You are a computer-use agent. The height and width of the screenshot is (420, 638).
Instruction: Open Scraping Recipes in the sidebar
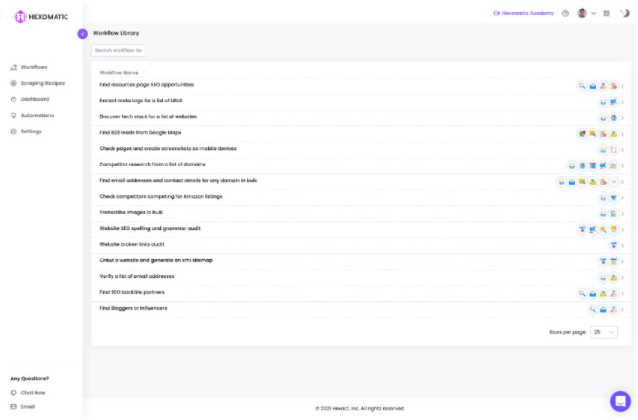pyautogui.click(x=43, y=83)
